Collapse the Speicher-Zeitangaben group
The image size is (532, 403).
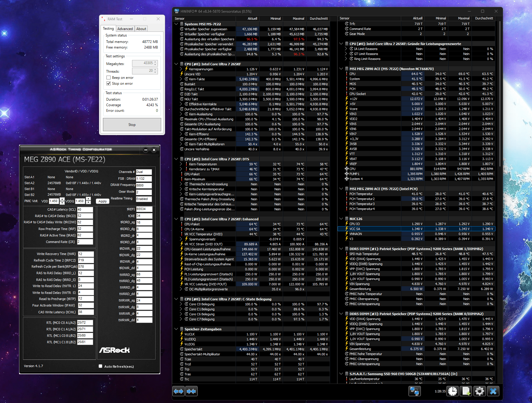coord(176,329)
